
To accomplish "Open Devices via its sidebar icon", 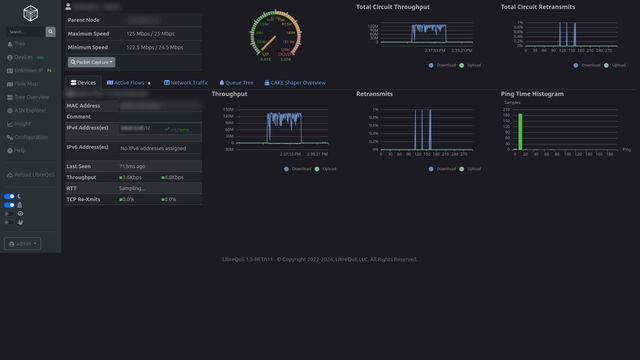I will [10, 57].
